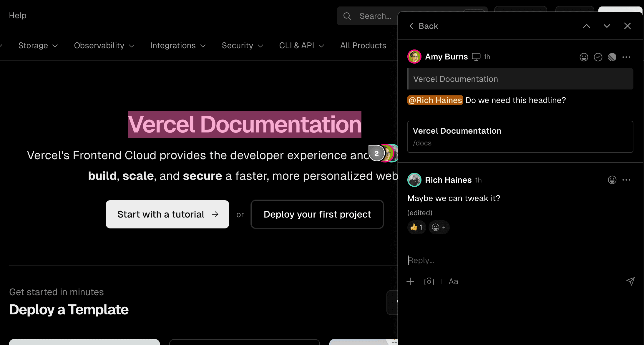Toggle the emoji picker next to Rich Haines's name
This screenshot has width=644, height=345.
[x=612, y=180]
